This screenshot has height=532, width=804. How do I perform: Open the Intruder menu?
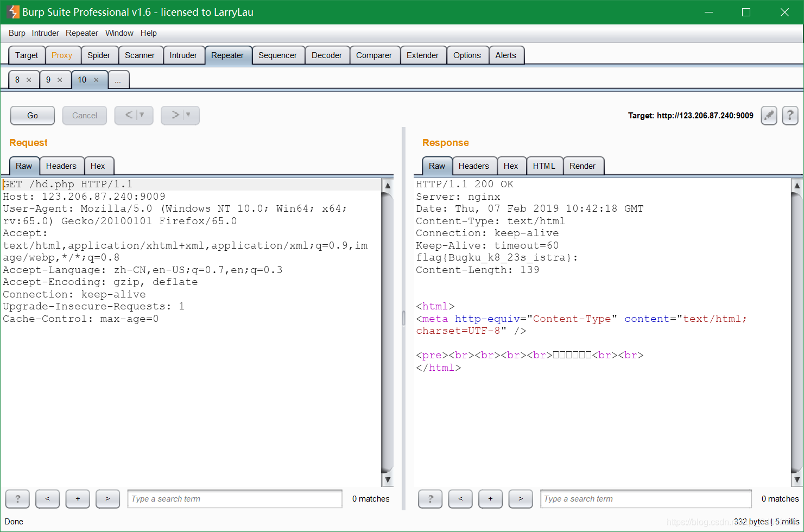coord(45,33)
